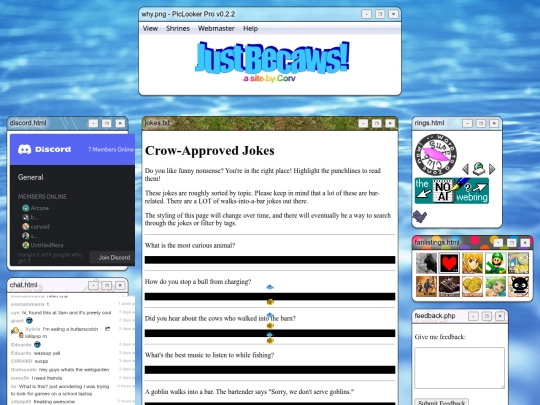This screenshot has height=405, width=540.
Task: Reveal punchline under 'most curious animal' joke
Action: (270, 260)
